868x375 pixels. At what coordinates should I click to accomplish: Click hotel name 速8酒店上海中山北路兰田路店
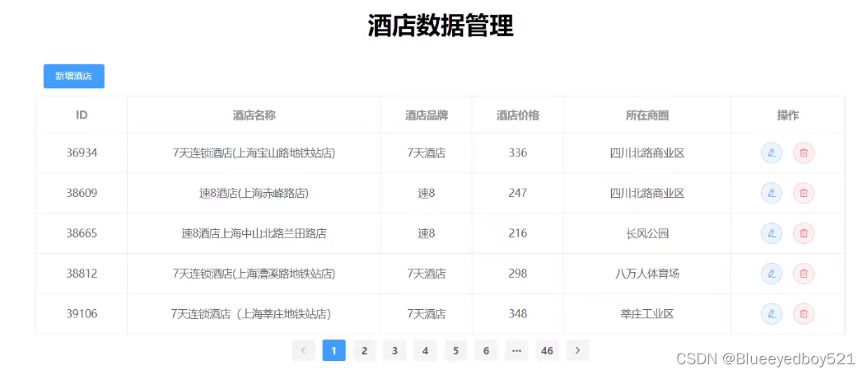click(x=254, y=234)
